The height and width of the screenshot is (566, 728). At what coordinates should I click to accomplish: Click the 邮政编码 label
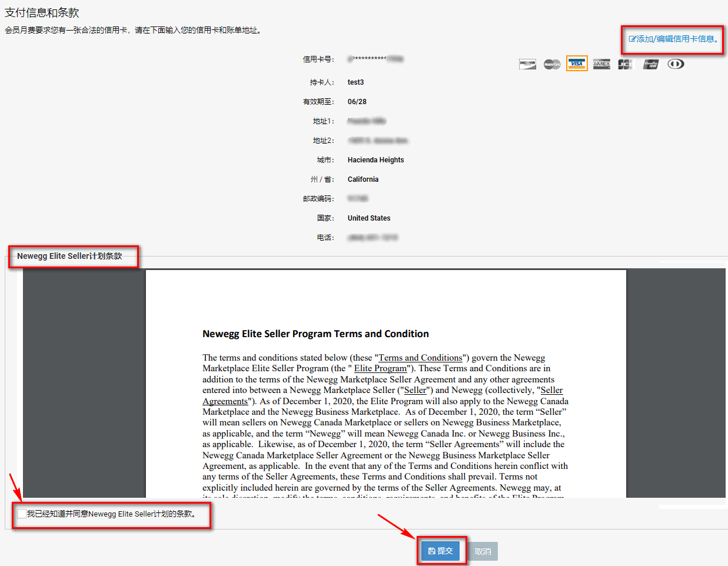(318, 199)
